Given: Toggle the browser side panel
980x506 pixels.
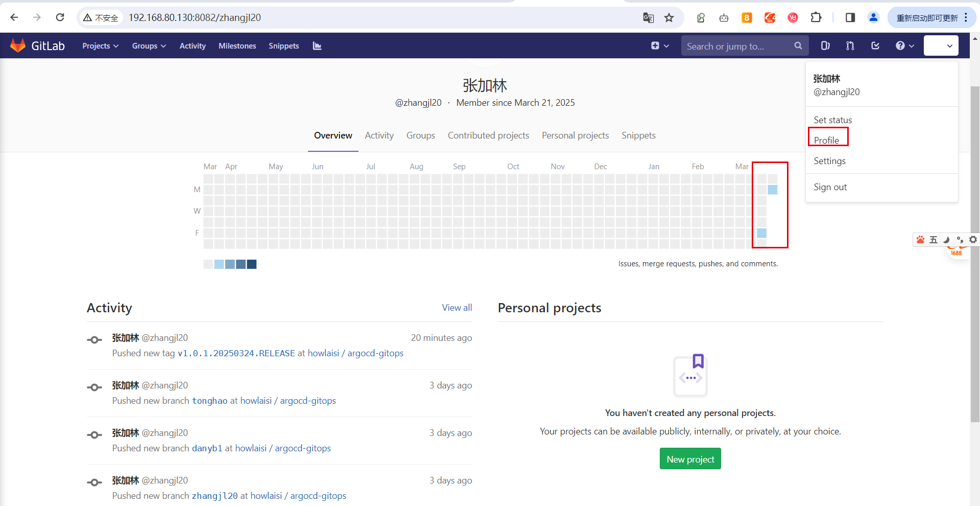Looking at the screenshot, I should (850, 18).
